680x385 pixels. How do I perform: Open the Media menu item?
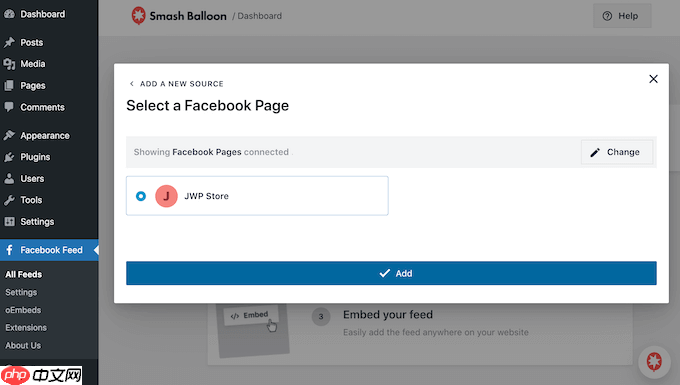33,64
